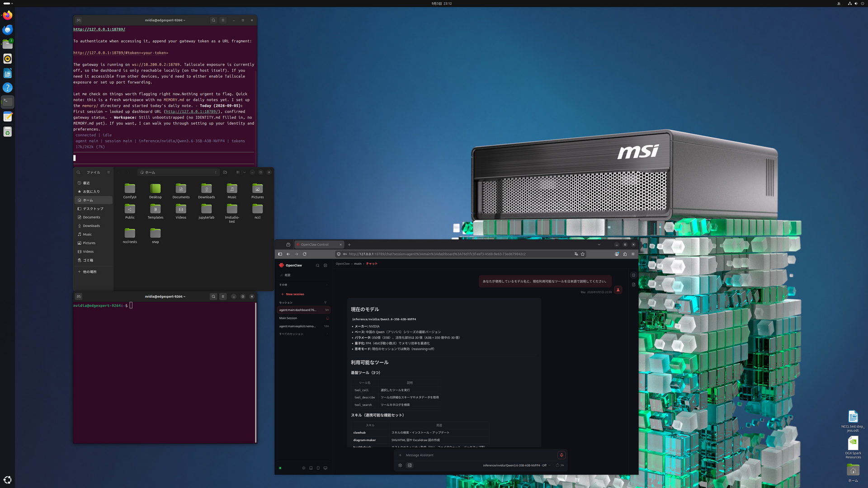Open the gear settings icon in the chat composer

400,465
